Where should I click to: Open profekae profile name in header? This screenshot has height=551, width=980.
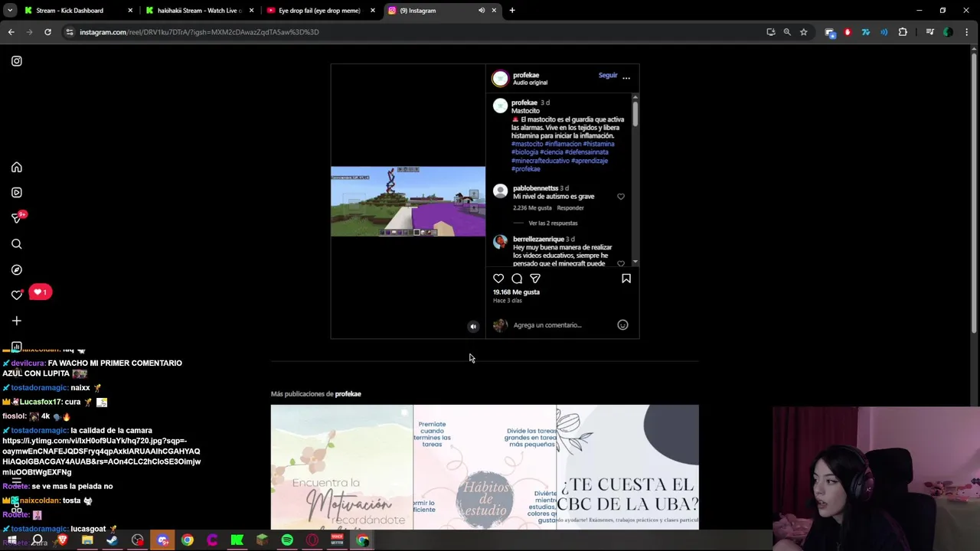526,75
